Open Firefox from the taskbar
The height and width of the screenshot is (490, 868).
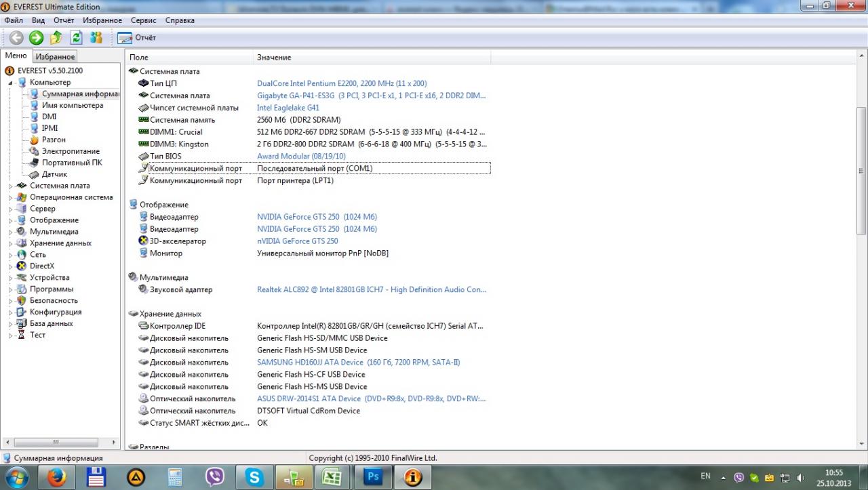[57, 477]
